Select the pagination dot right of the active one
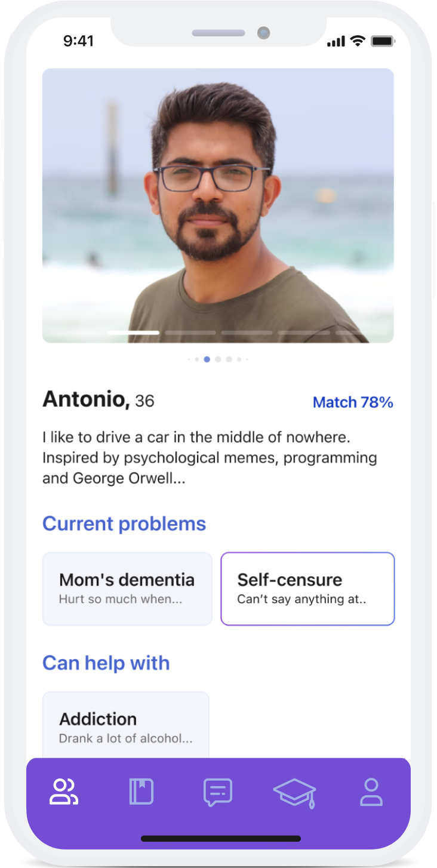Viewport: 437px width, 868px height. (218, 359)
